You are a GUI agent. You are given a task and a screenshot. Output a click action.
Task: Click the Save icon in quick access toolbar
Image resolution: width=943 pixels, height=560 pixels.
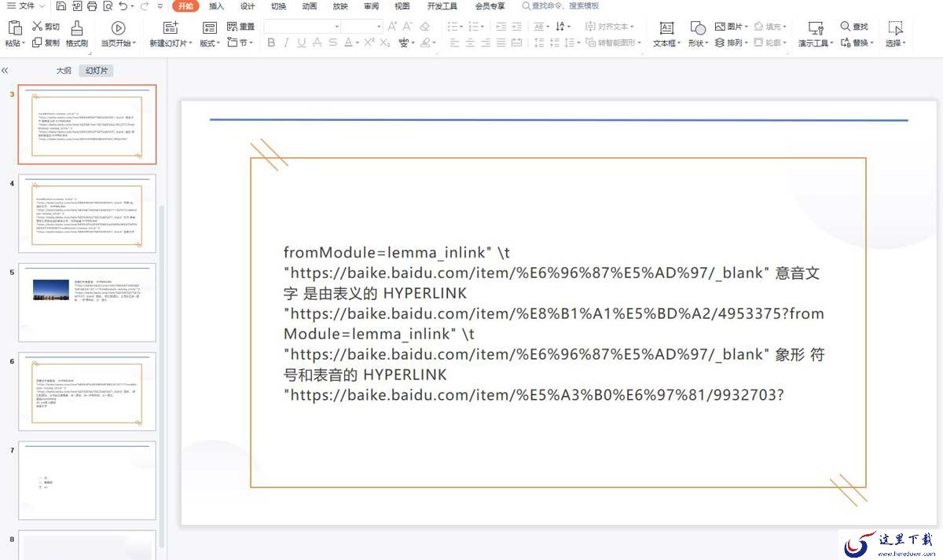point(61,6)
